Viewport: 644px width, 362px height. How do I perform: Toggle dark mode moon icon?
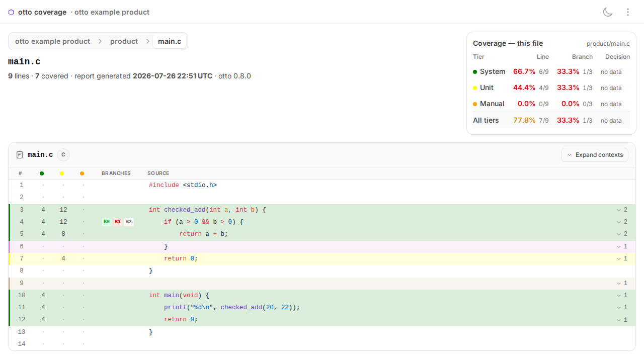click(608, 12)
